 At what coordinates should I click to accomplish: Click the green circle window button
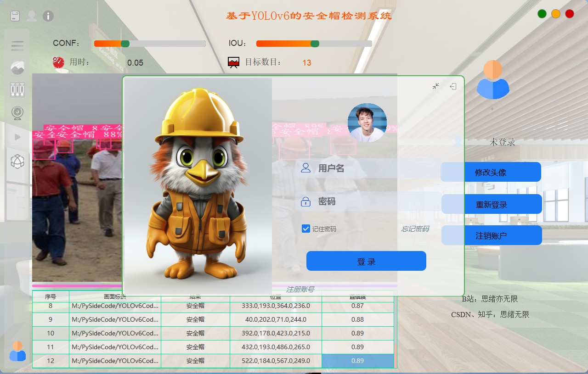point(542,14)
